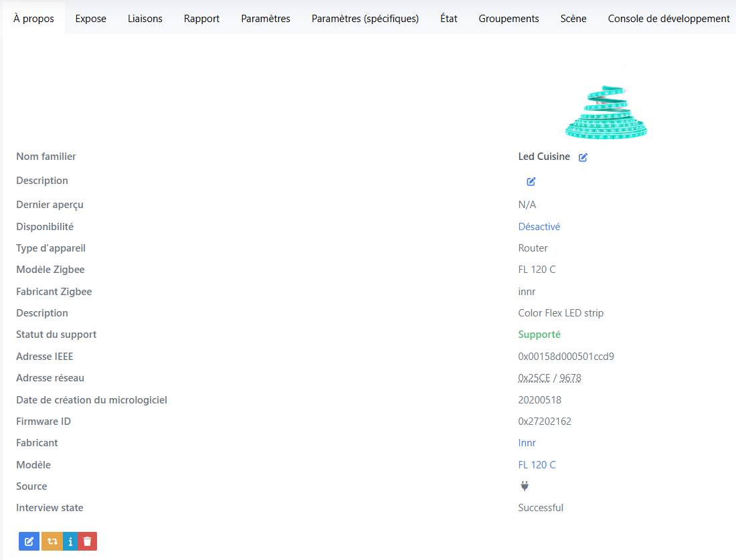Open the FL 120 C model link
The height and width of the screenshot is (560, 736).
pos(537,465)
